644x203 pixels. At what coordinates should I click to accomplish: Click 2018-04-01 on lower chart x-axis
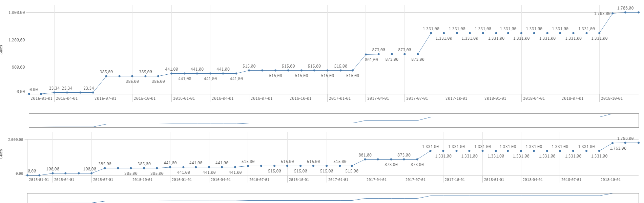(x=533, y=180)
